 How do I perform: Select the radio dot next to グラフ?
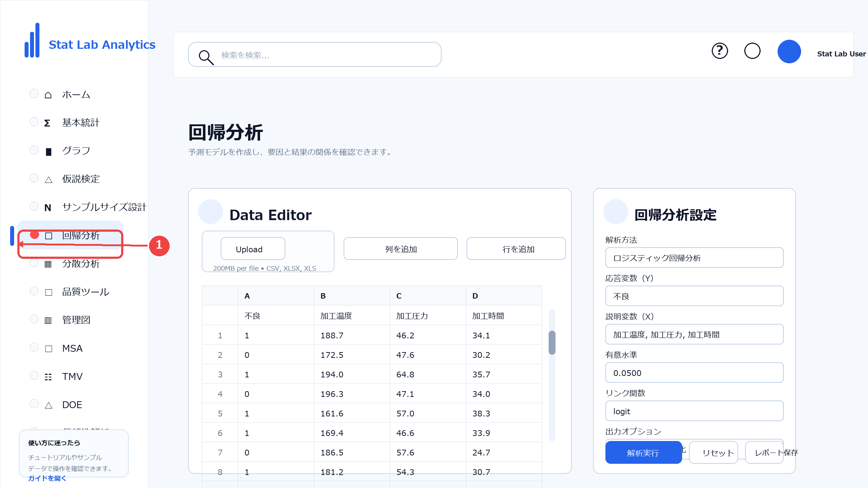pyautogui.click(x=34, y=150)
